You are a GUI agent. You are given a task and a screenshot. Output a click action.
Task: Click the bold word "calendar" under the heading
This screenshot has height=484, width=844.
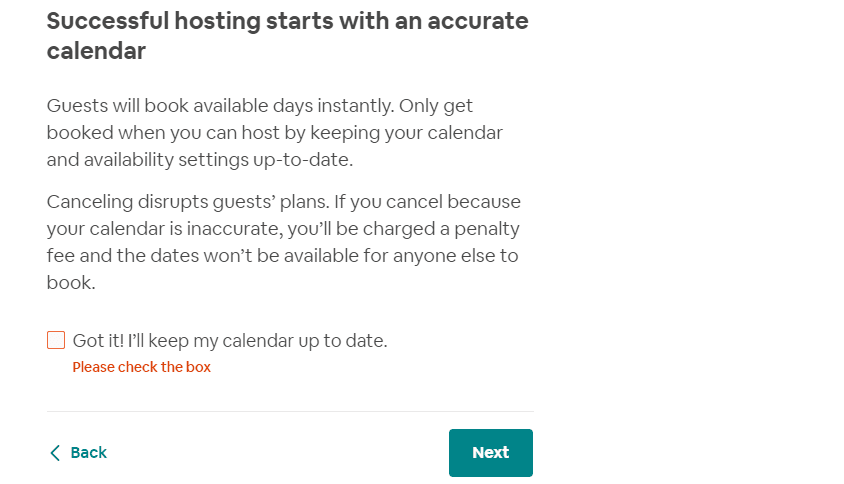(x=96, y=51)
